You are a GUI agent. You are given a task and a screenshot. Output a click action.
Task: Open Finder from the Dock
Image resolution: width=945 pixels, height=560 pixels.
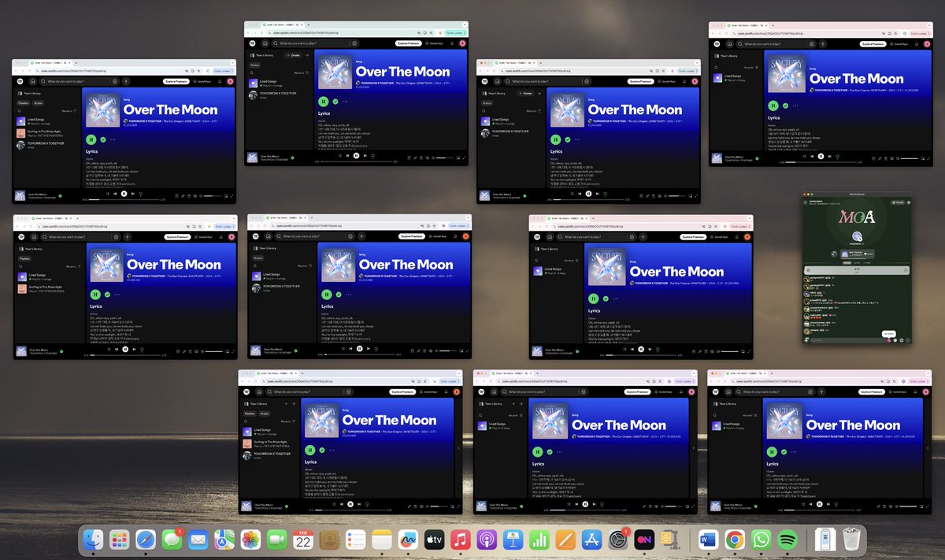pyautogui.click(x=94, y=540)
